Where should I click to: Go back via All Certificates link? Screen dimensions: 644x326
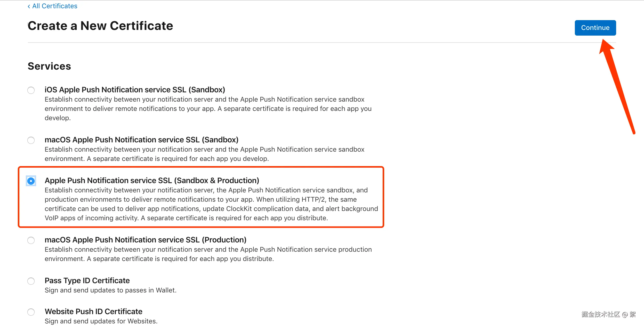coord(54,6)
